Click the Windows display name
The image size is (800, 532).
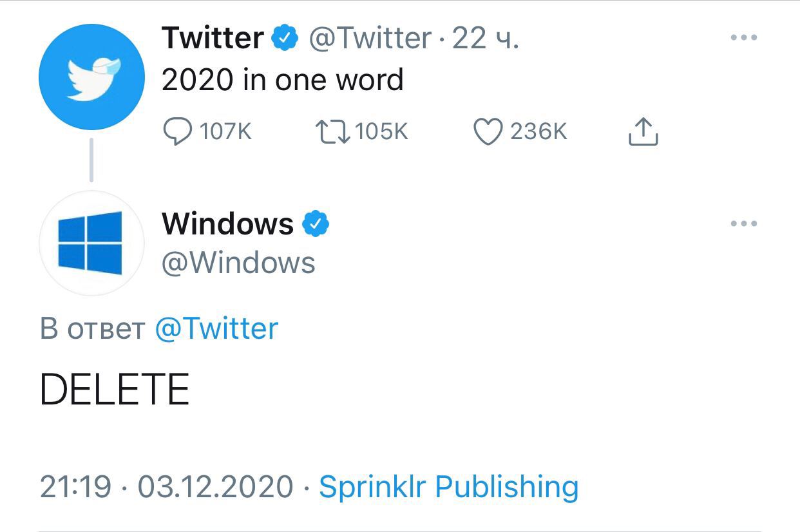[x=228, y=223]
